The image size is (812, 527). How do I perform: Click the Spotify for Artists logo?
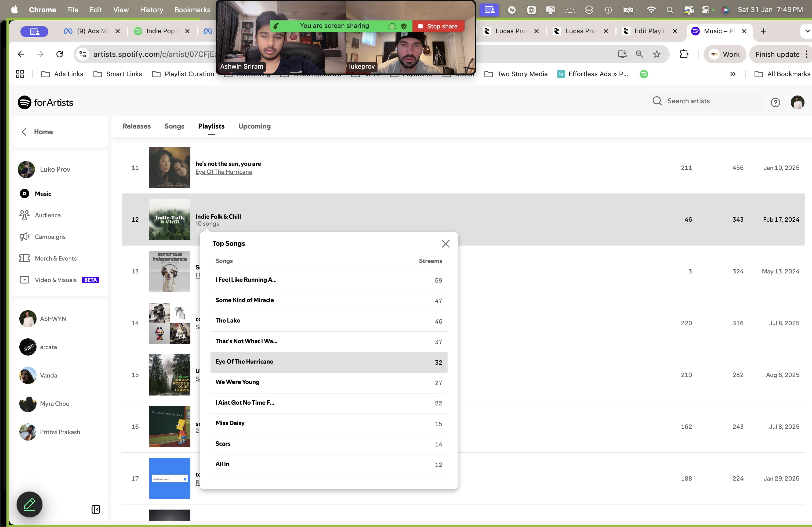[45, 102]
